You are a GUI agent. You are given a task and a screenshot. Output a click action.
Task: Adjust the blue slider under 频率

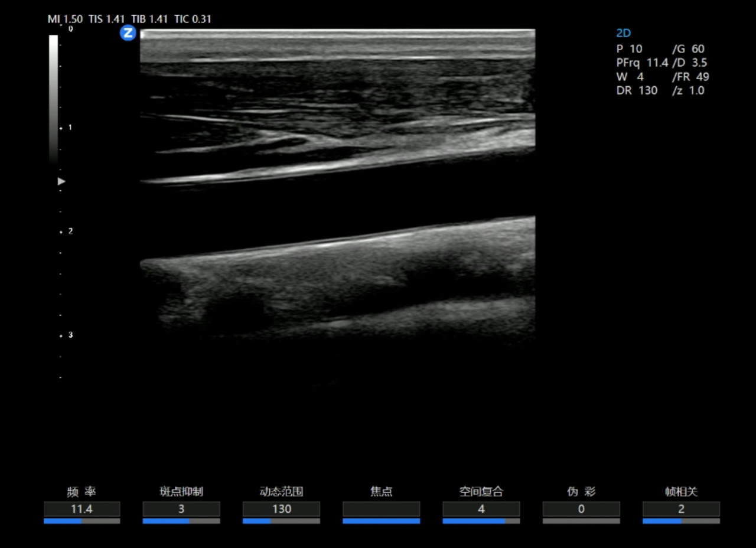coord(82,521)
